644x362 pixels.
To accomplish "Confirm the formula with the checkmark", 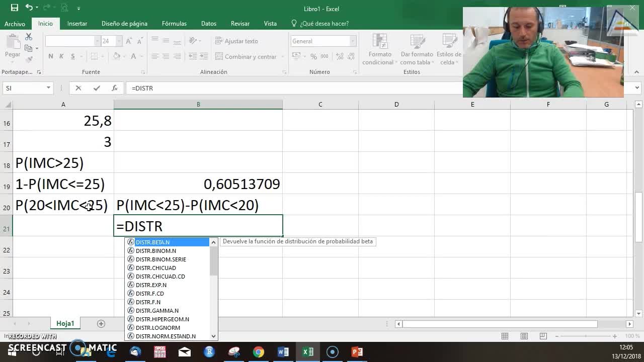I will tap(96, 88).
